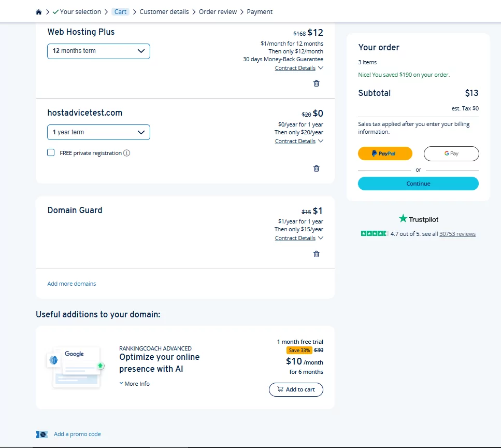The image size is (501, 448).
Task: Click the promo code coupon icon
Action: coord(42,434)
